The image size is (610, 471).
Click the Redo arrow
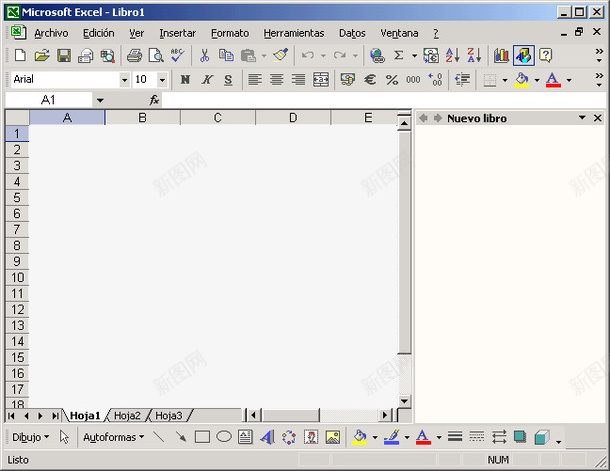[340, 56]
